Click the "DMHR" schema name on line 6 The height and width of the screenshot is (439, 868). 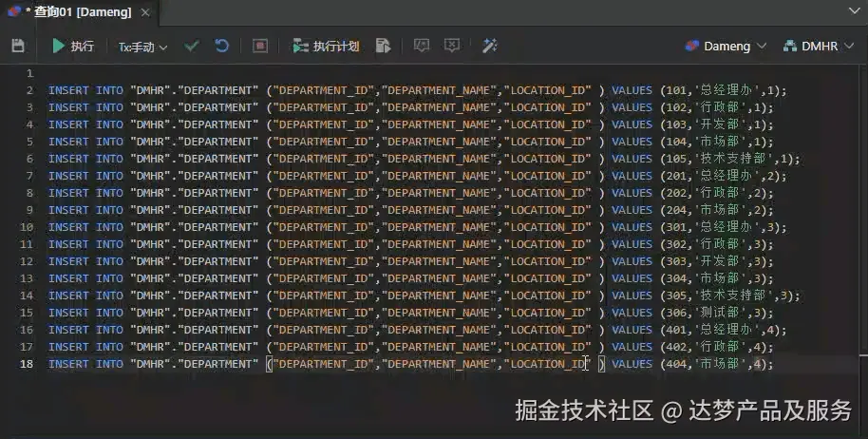pyautogui.click(x=150, y=159)
